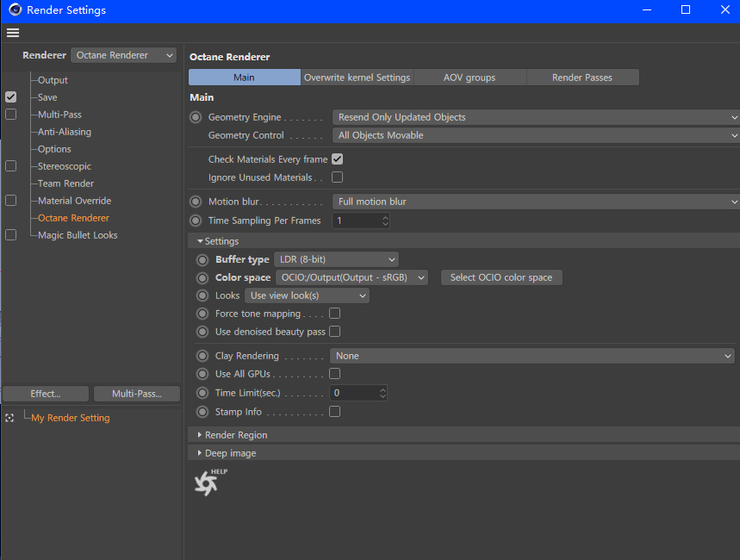Click the animation dot beside Geometry Engine

coord(196,117)
